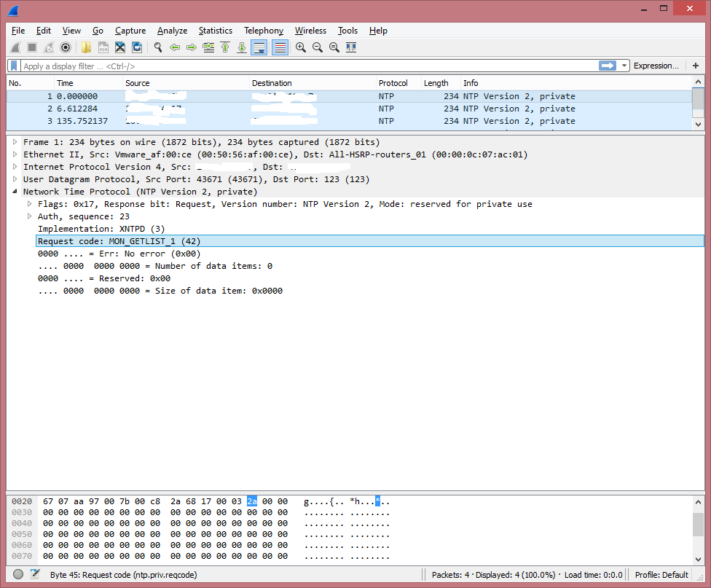The height and width of the screenshot is (588, 711).
Task: Toggle auto-scroll during live capture
Action: click(259, 47)
